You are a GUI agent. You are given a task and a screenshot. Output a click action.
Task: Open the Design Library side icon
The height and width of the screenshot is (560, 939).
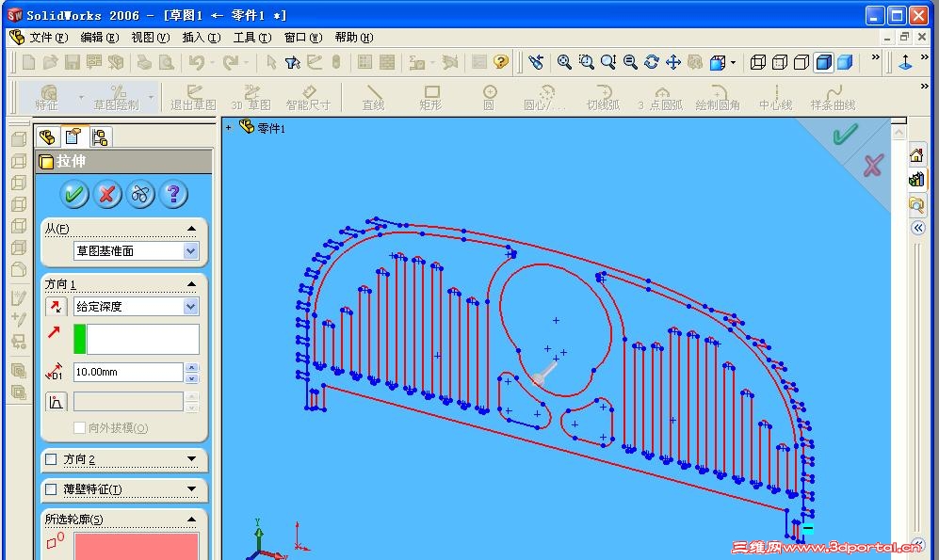[x=916, y=179]
